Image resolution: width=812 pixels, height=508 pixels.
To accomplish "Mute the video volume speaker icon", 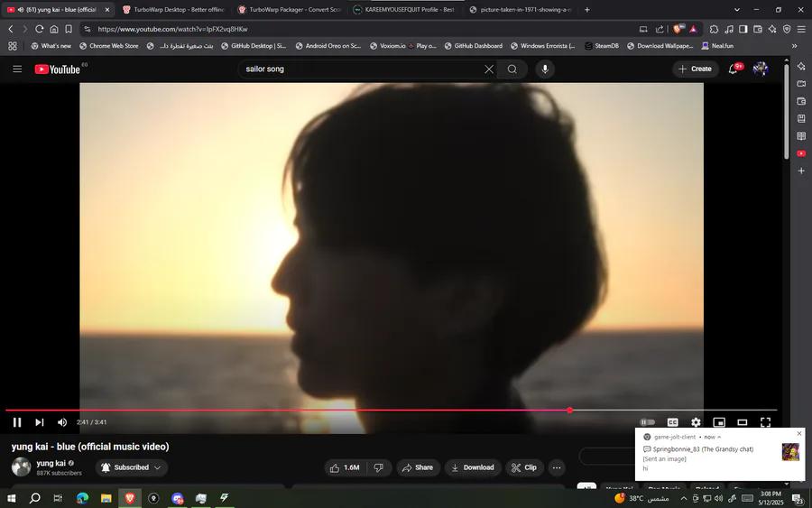I will tap(62, 422).
